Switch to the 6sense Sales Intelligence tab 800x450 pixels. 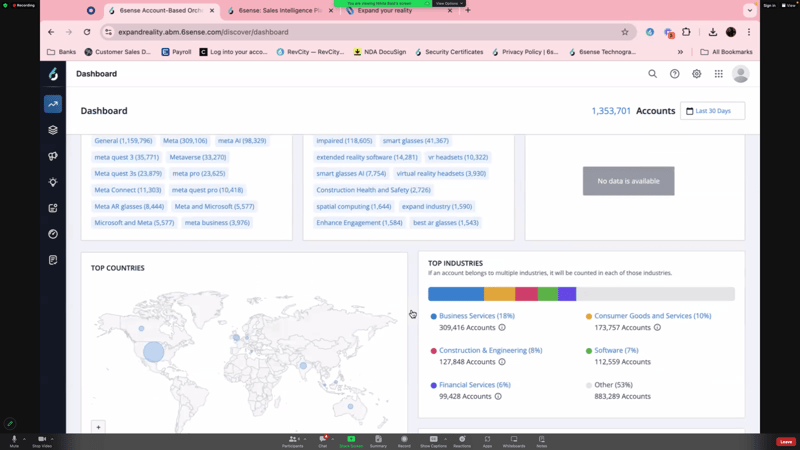click(x=280, y=11)
